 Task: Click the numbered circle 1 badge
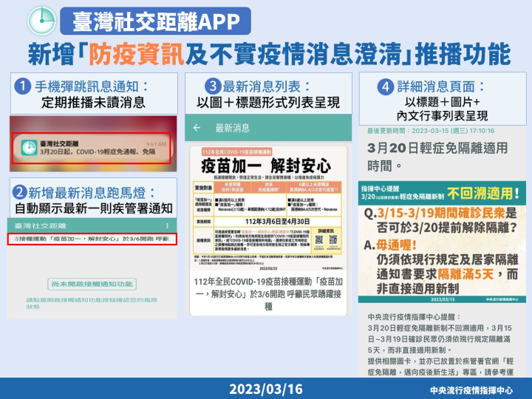pos(24,86)
